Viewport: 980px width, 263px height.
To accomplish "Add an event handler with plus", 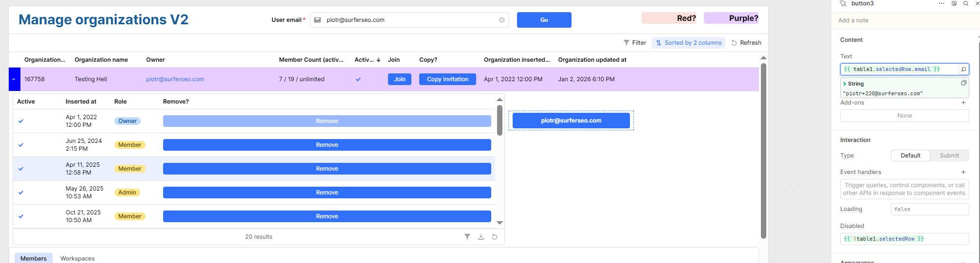I will (x=963, y=172).
